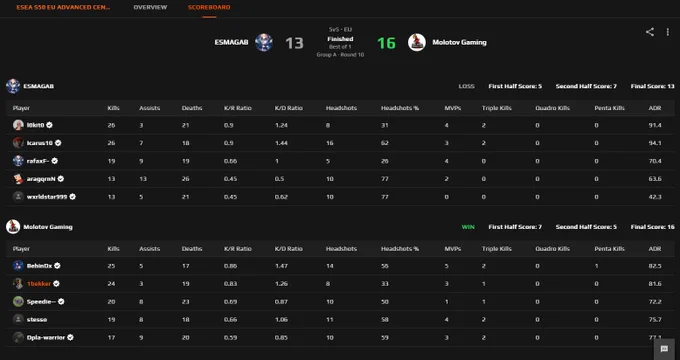Click stesso's placeholder avatar
This screenshot has width=680, height=360.
(18, 319)
